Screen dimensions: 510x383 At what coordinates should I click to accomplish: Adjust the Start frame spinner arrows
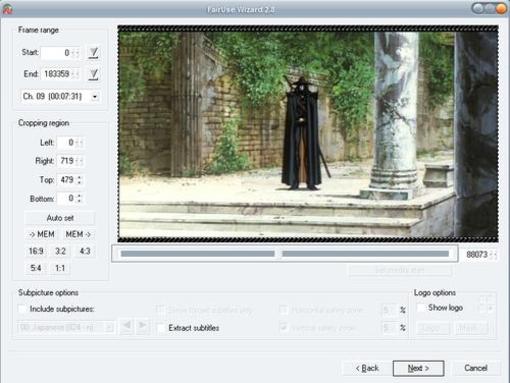coord(76,53)
